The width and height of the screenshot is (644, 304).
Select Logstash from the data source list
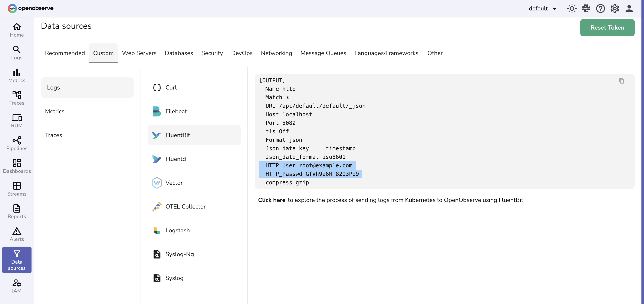click(177, 230)
